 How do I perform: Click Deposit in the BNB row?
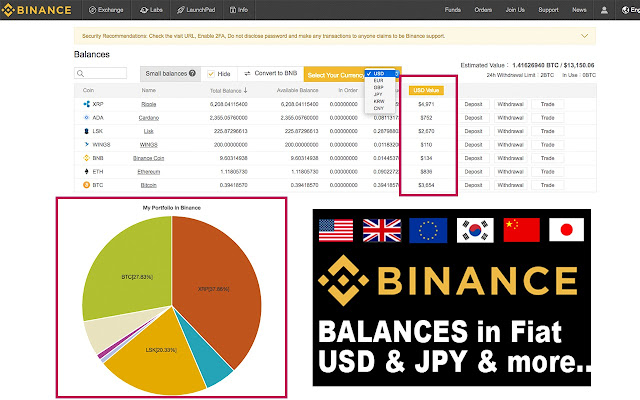[x=473, y=158]
